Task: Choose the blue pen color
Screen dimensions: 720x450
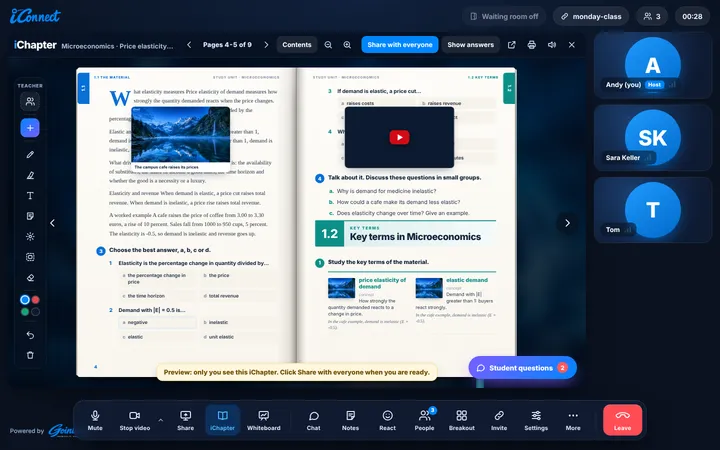Action: click(x=25, y=300)
